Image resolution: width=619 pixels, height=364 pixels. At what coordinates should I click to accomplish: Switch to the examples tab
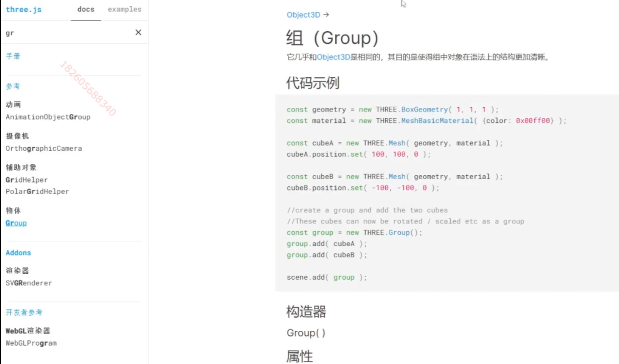(x=125, y=10)
